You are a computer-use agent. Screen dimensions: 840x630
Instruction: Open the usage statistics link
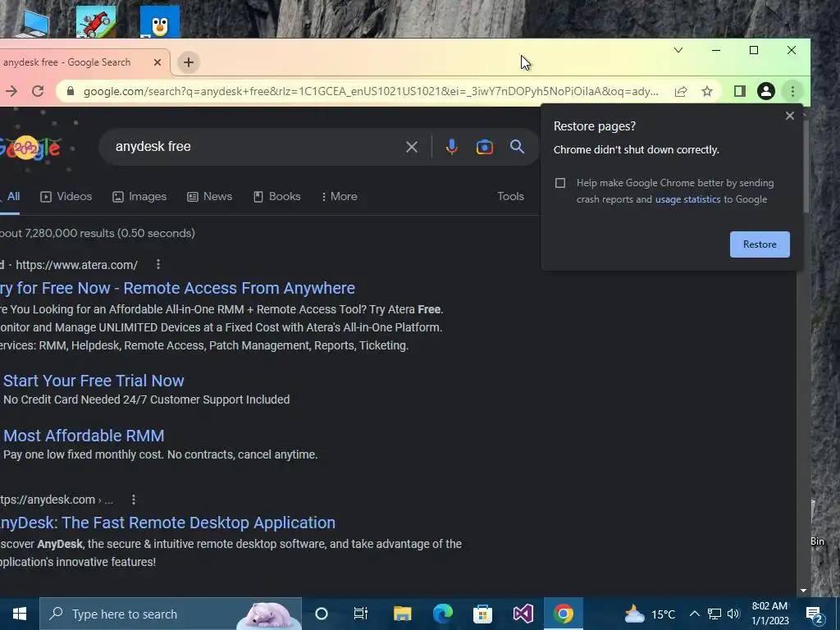pyautogui.click(x=688, y=199)
